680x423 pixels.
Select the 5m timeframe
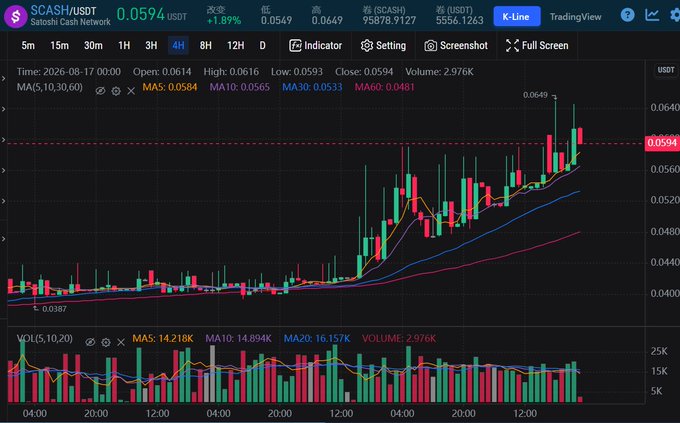(x=28, y=45)
